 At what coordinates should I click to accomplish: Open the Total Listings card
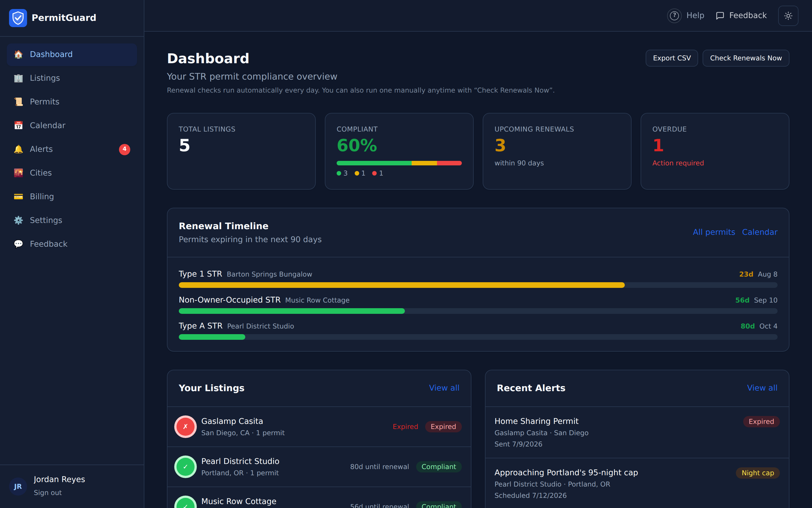pos(241,151)
